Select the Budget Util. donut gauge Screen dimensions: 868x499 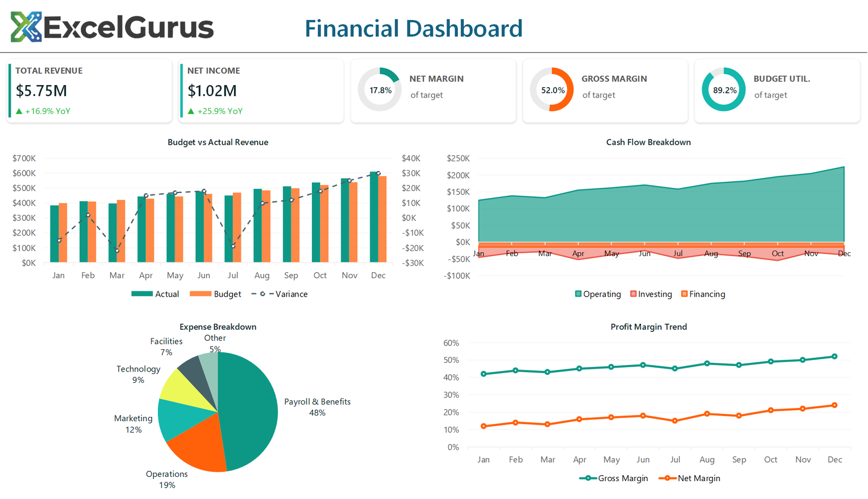[x=724, y=89]
